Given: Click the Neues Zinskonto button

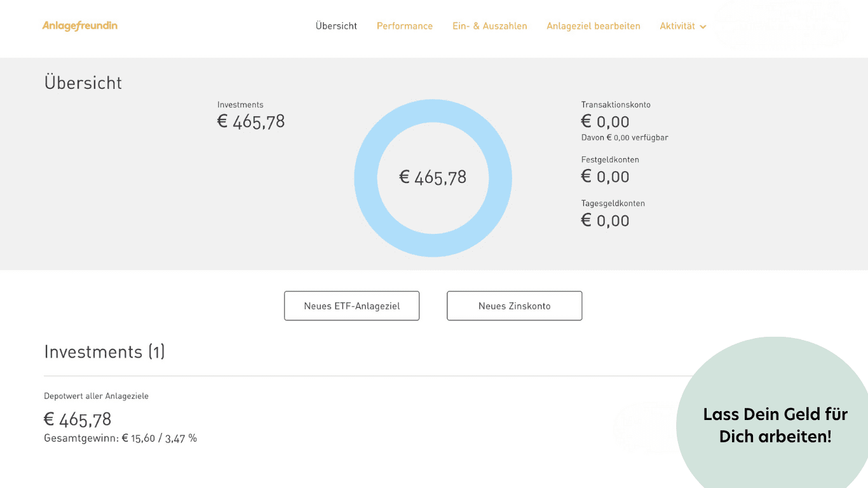Looking at the screenshot, I should tap(514, 306).
